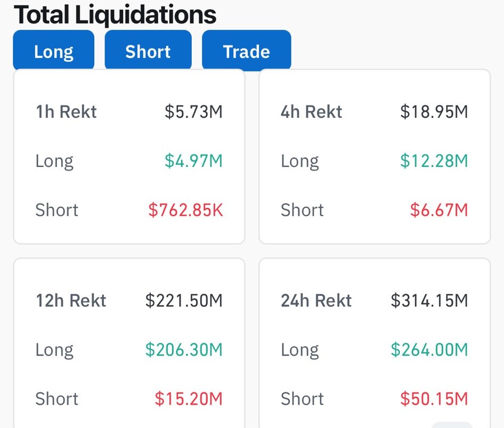Select the Short liquidations filter button
The image size is (504, 428).
click(x=148, y=51)
